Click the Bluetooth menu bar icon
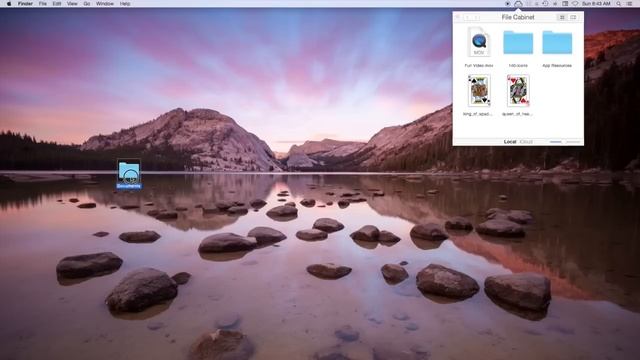 [x=555, y=4]
